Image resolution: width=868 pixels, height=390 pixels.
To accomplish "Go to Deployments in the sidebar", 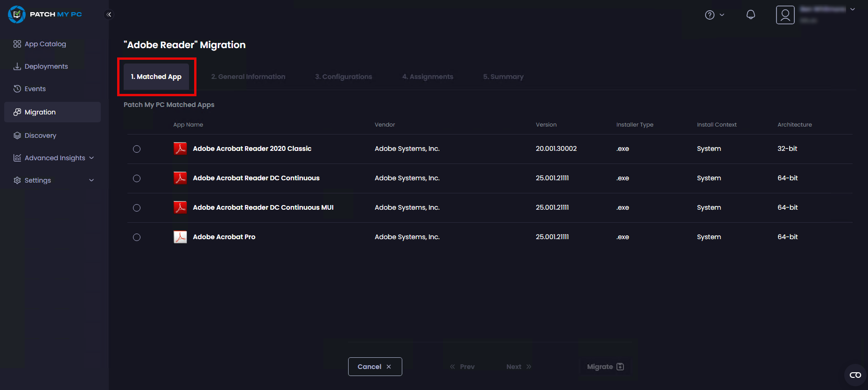I will tap(46, 66).
